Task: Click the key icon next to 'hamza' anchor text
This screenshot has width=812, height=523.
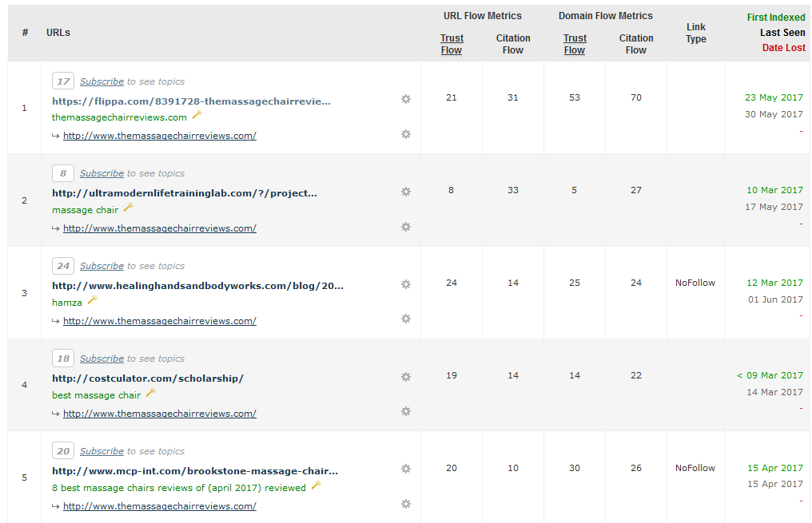Action: click(92, 300)
